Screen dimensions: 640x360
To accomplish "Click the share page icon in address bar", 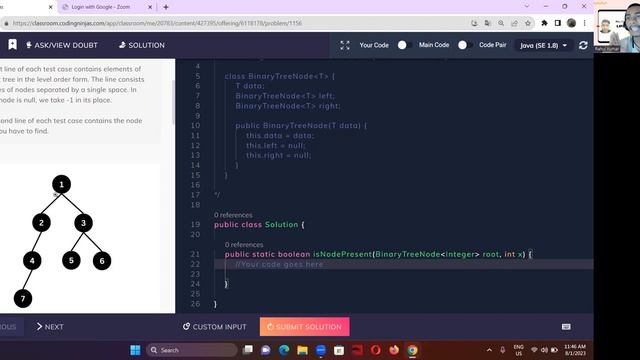I will (x=514, y=23).
